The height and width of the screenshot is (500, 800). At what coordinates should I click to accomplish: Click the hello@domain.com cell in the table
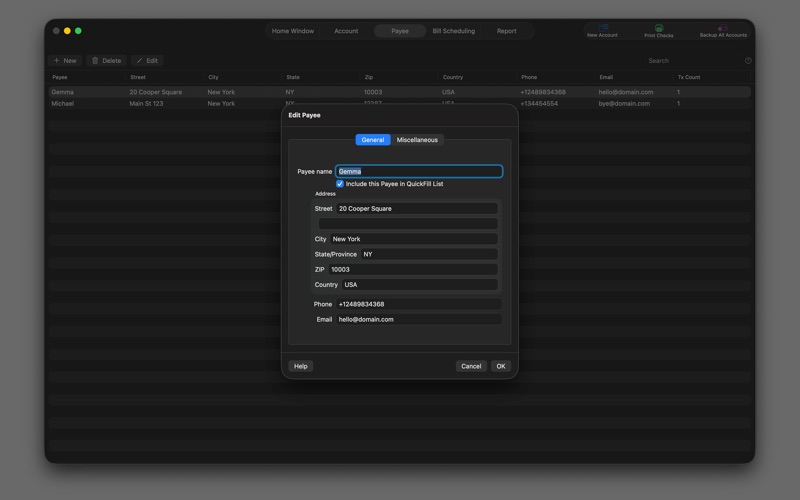point(626,92)
